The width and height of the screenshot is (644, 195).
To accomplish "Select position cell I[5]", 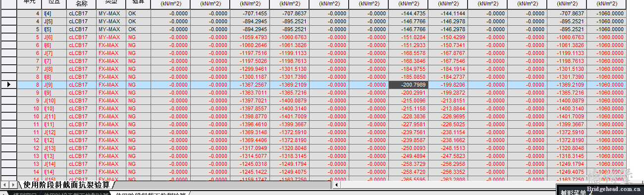I will click(54, 29).
